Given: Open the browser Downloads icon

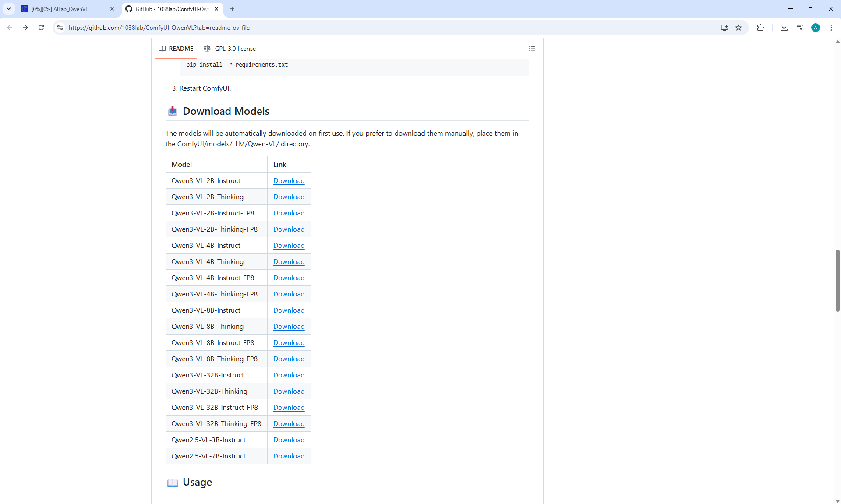Looking at the screenshot, I should (x=784, y=28).
